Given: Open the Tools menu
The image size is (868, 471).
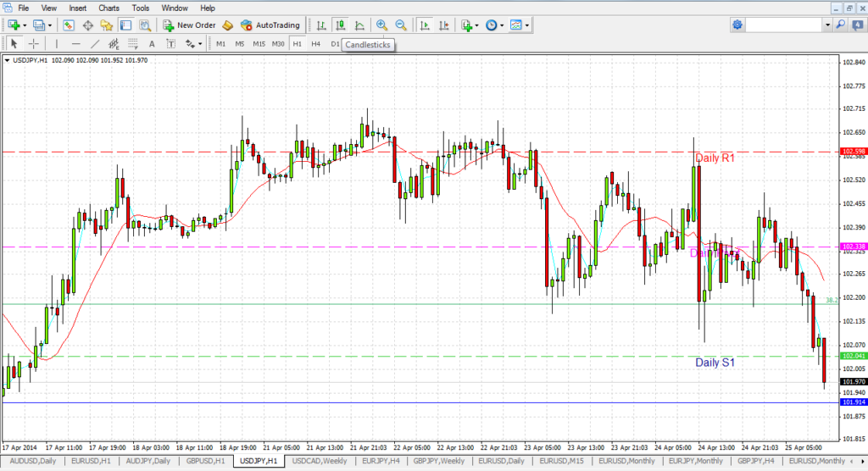Looking at the screenshot, I should [x=140, y=8].
